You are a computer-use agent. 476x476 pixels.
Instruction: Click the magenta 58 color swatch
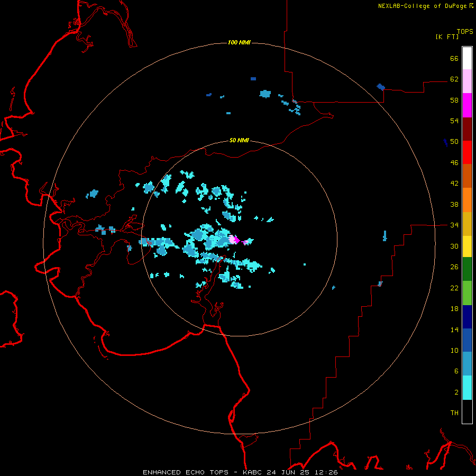pyautogui.click(x=467, y=105)
